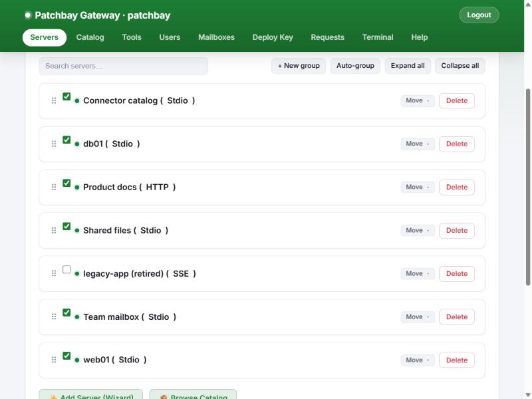
Task: Open the Move dropdown for Team mailbox
Action: pyautogui.click(x=418, y=317)
